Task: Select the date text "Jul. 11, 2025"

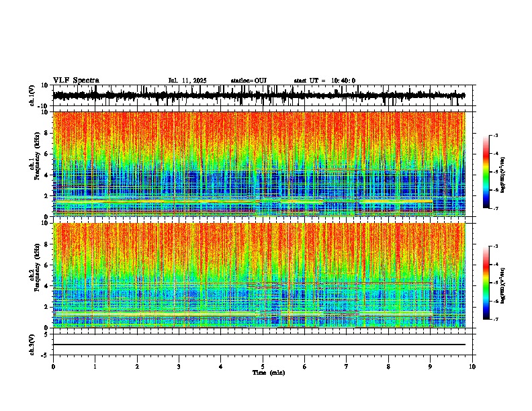Action: coord(187,81)
